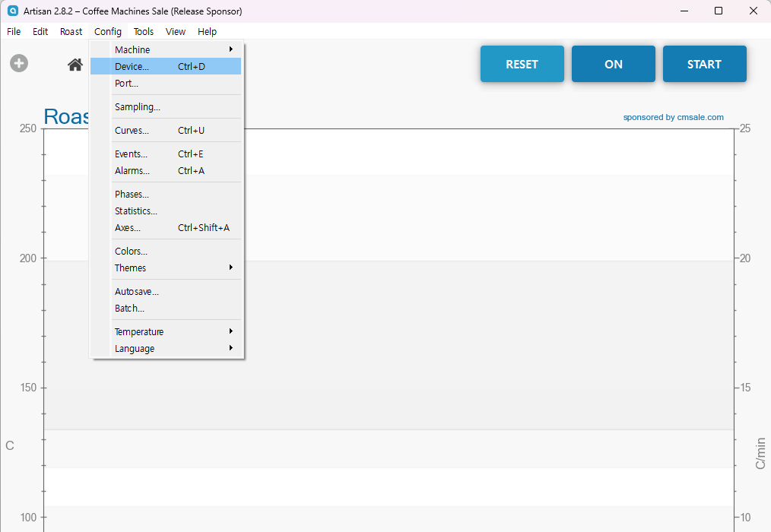Click the plus icon at top left
This screenshot has width=771, height=532.
pos(19,64)
